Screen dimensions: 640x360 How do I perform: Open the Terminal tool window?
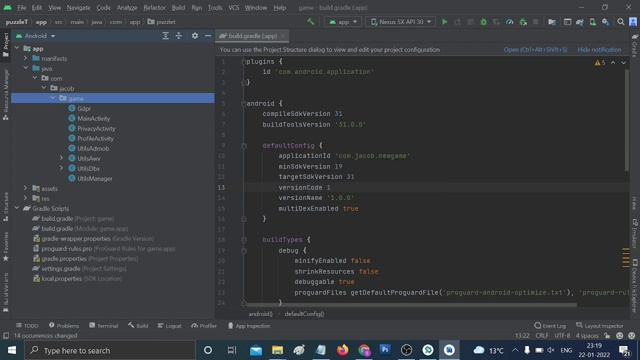(x=104, y=326)
